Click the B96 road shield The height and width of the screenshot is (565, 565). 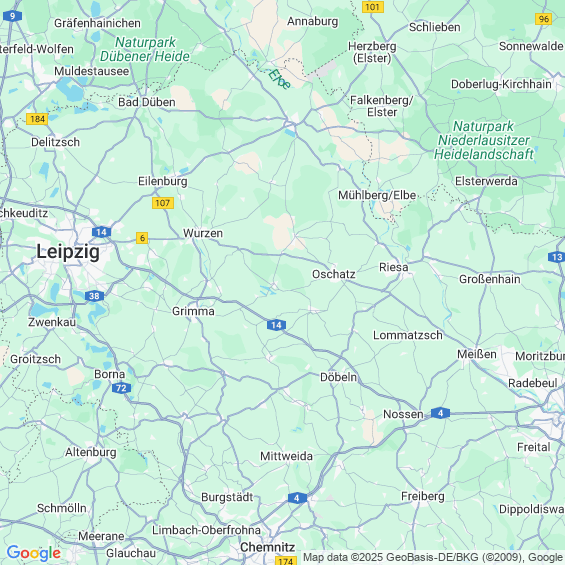(x=544, y=19)
